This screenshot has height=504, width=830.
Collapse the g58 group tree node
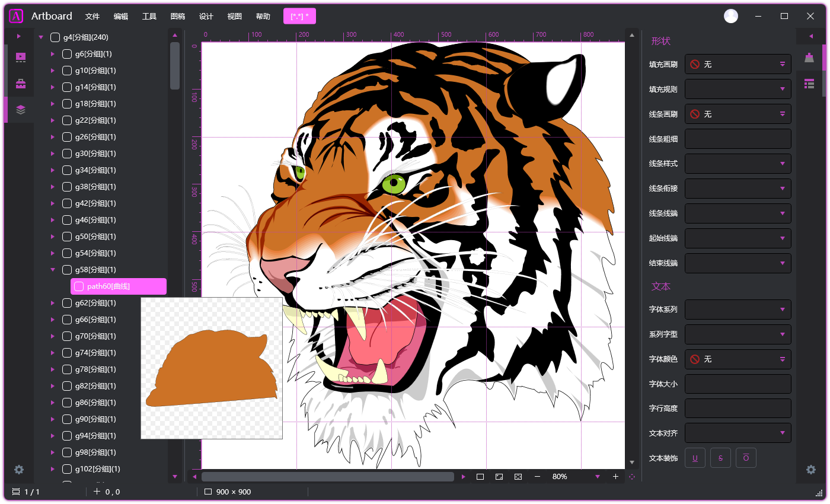click(x=53, y=270)
